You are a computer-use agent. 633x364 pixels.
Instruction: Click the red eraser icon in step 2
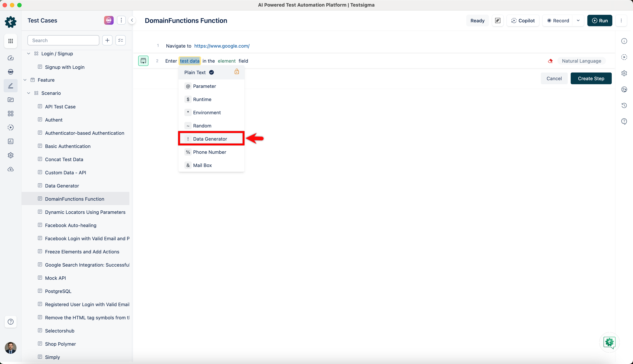point(550,61)
